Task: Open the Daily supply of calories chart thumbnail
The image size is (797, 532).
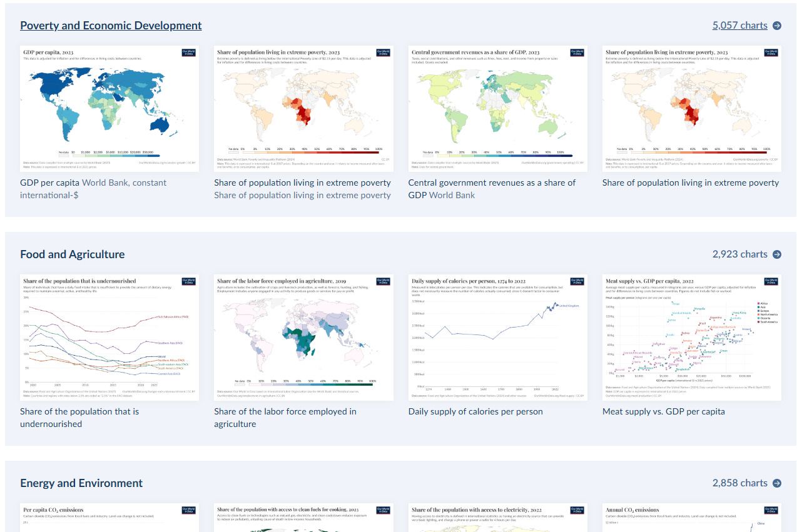Action: (x=498, y=338)
